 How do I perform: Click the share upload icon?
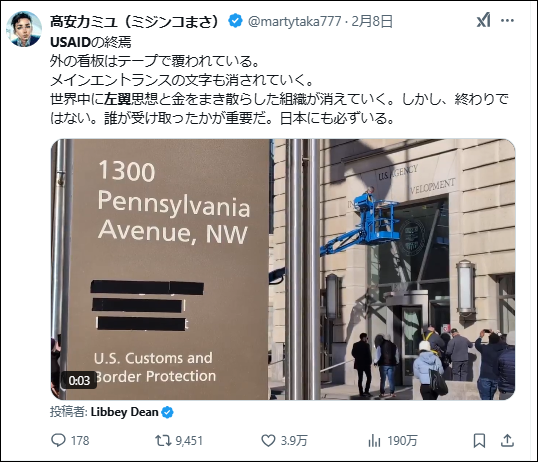pyautogui.click(x=507, y=440)
